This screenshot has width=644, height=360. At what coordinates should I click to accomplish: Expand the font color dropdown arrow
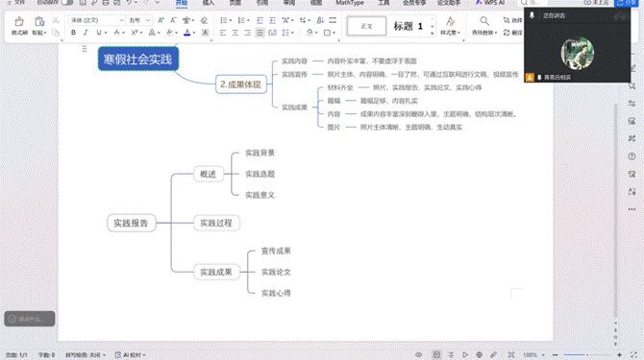(194, 33)
